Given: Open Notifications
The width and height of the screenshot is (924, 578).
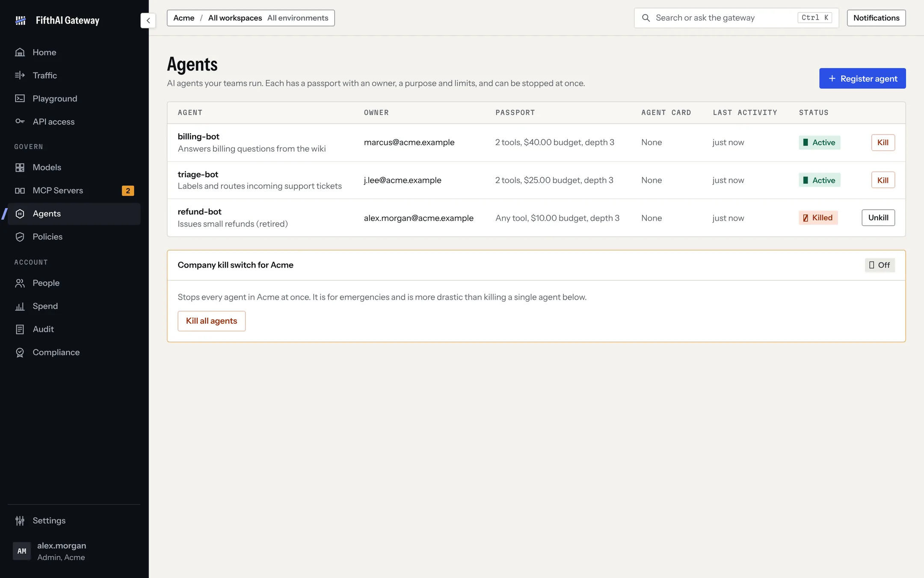Looking at the screenshot, I should [876, 18].
